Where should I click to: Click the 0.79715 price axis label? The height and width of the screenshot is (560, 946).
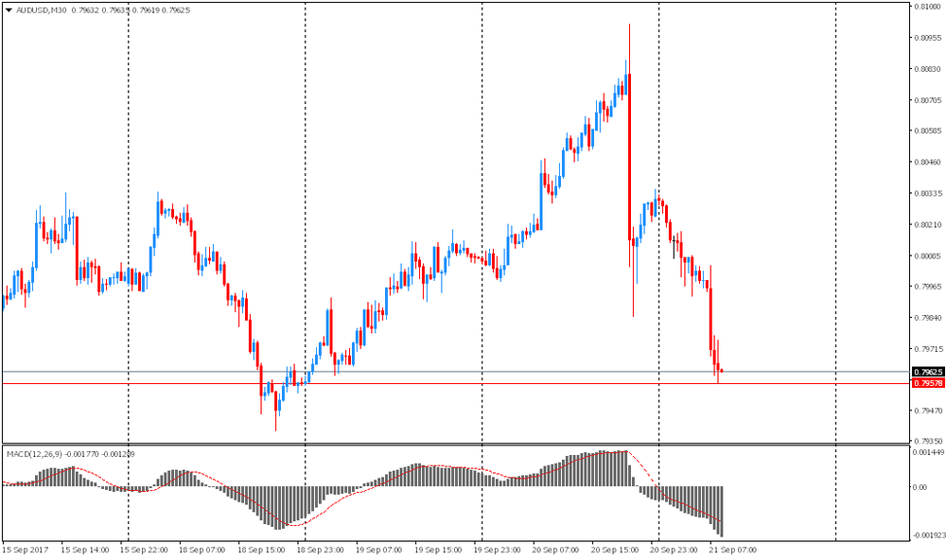[x=928, y=349]
